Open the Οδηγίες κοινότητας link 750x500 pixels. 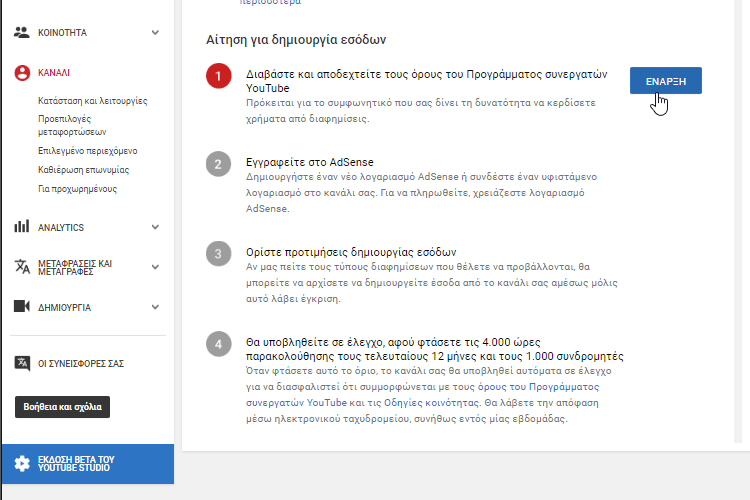click(431, 403)
